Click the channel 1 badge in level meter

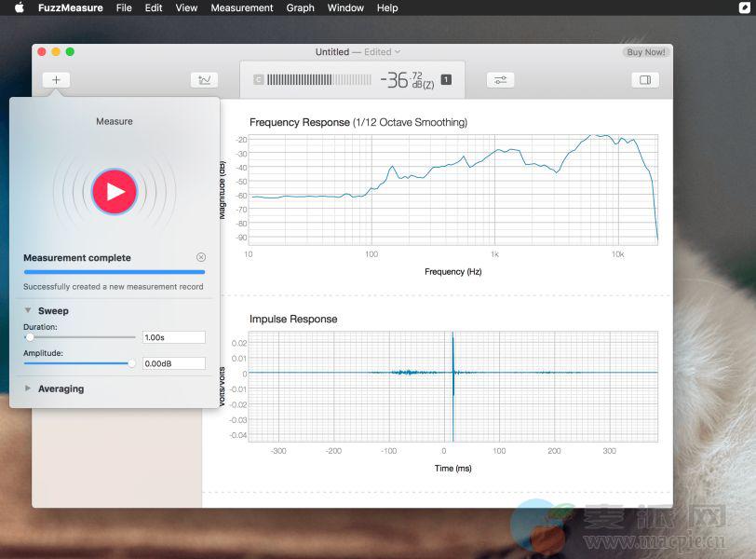445,80
